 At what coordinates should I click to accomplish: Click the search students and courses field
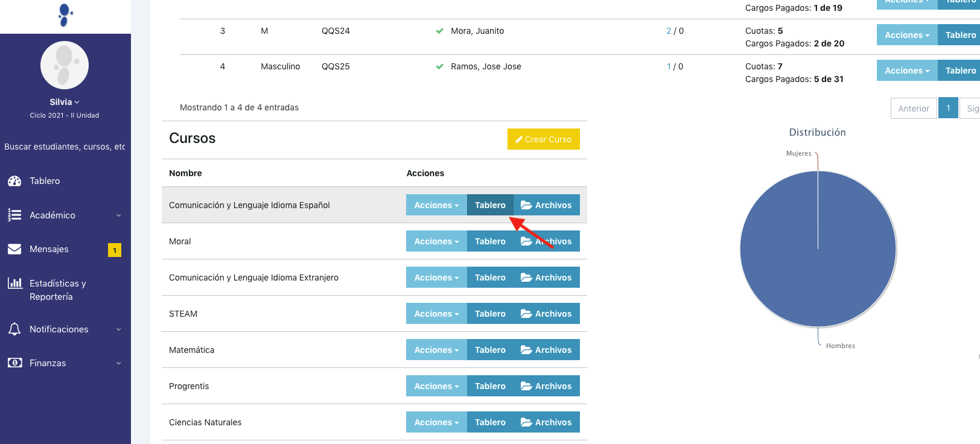click(65, 147)
